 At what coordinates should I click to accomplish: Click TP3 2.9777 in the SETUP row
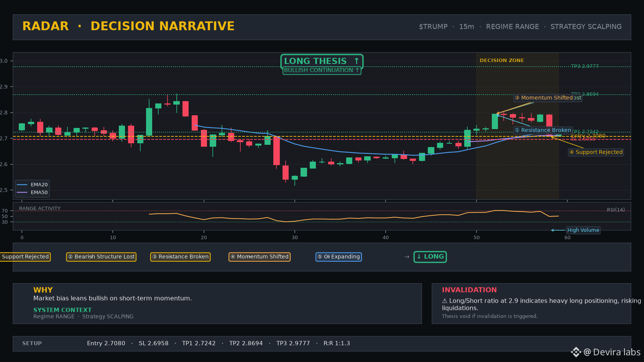[293, 344]
